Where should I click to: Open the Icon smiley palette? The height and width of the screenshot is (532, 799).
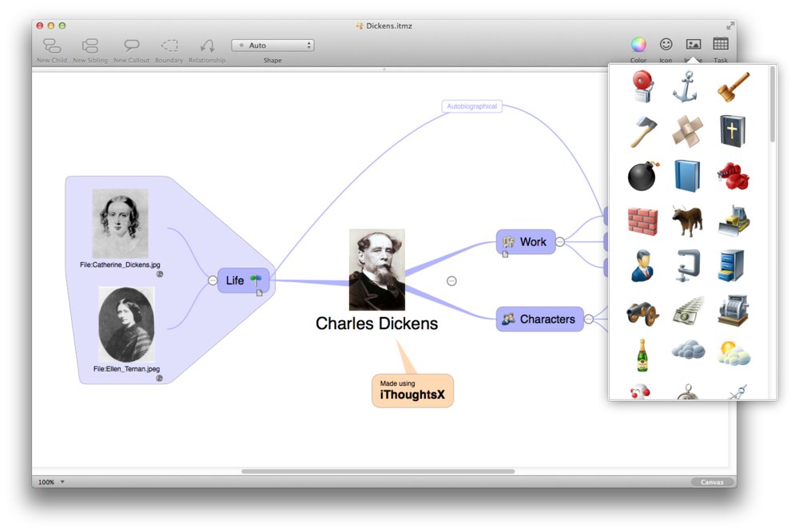coord(666,45)
